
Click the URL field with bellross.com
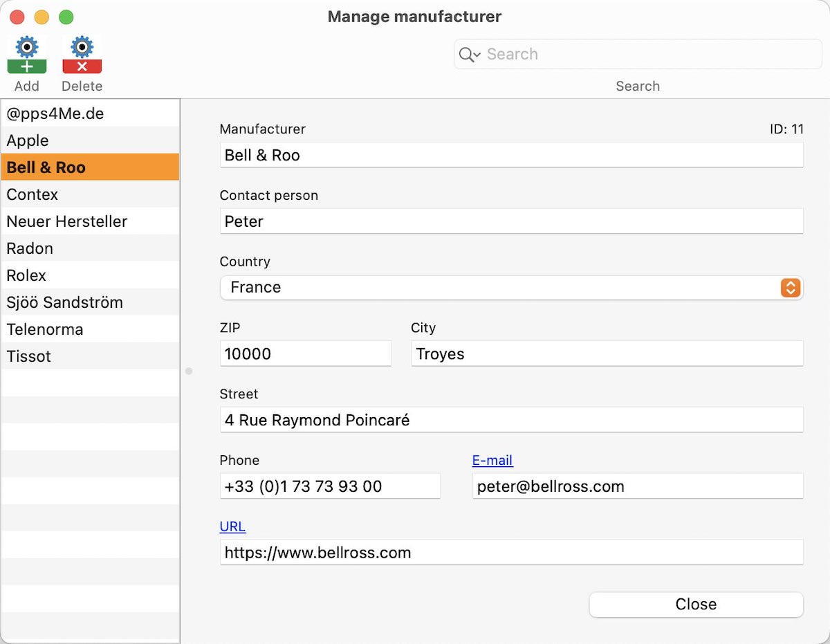(x=512, y=553)
